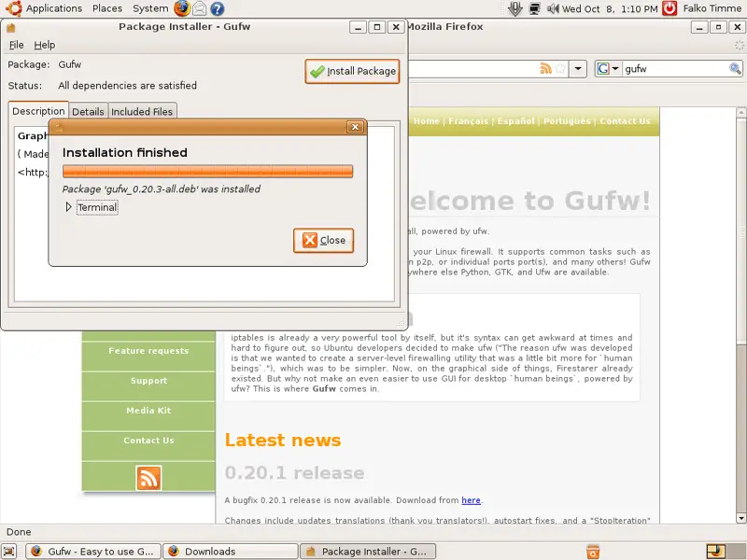Open the File menu in Package Installer
The image size is (747, 560).
point(16,45)
